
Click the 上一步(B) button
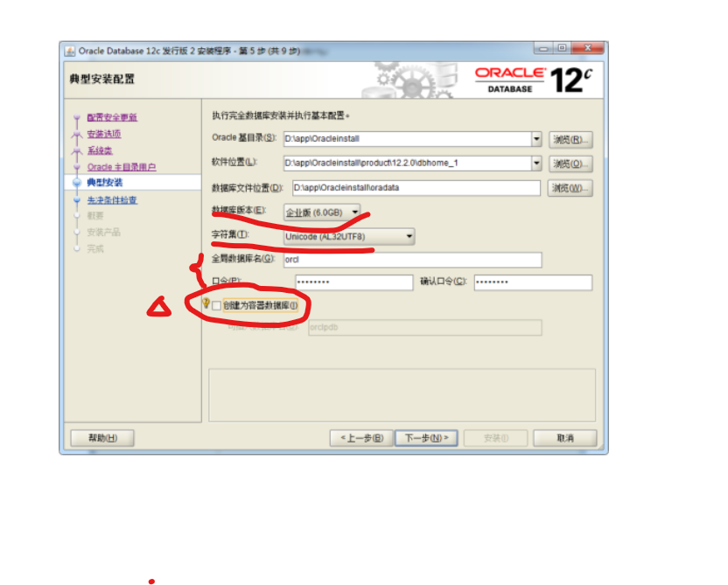pos(361,438)
